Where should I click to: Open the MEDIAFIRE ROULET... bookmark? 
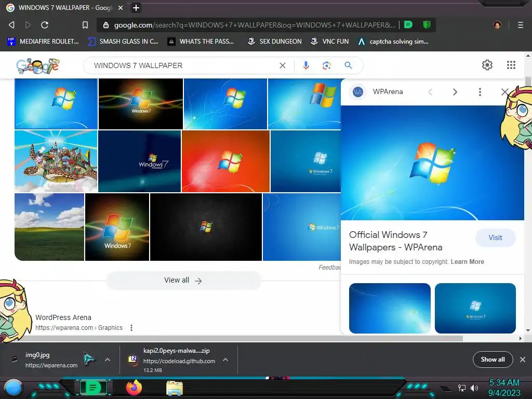coord(43,42)
